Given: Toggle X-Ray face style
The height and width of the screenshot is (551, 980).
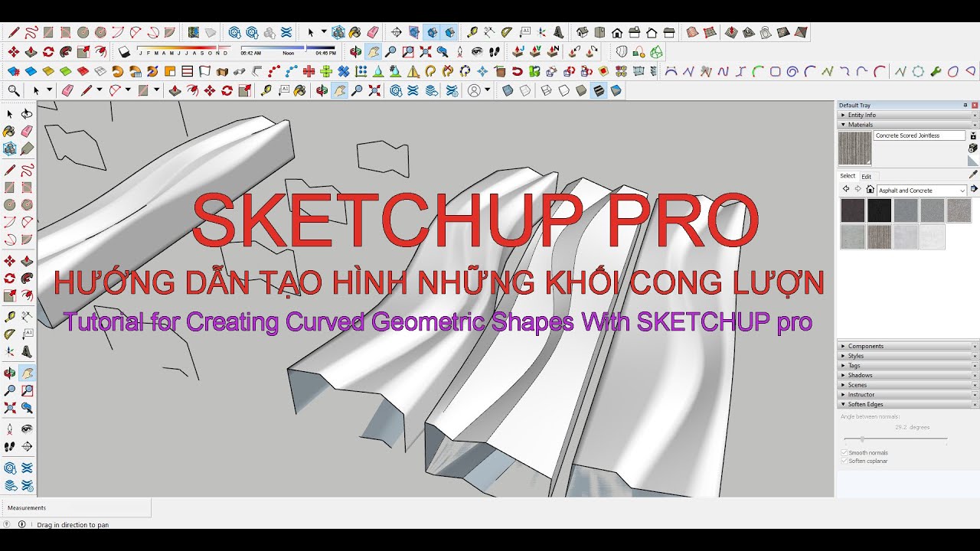Looking at the screenshot, I should 507,90.
